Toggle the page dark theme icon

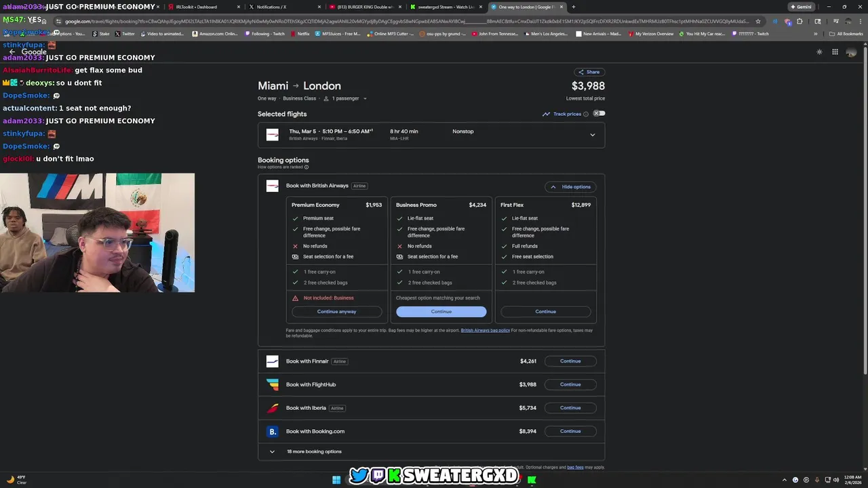click(819, 52)
